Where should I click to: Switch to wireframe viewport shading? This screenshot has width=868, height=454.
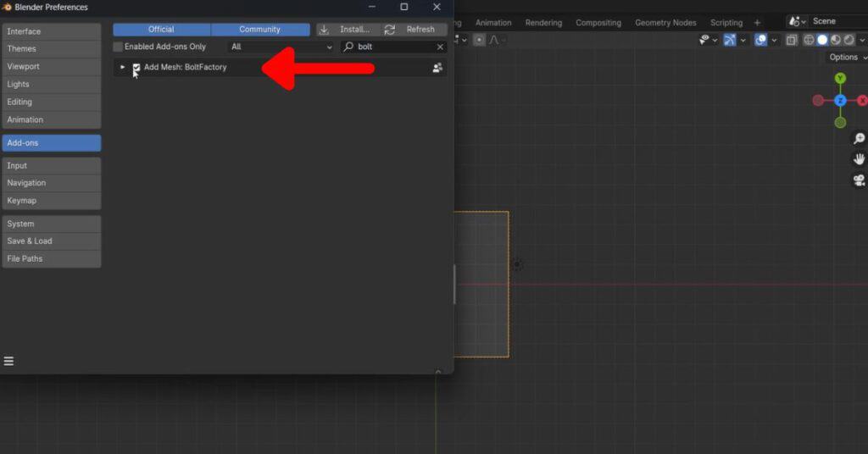coord(808,40)
